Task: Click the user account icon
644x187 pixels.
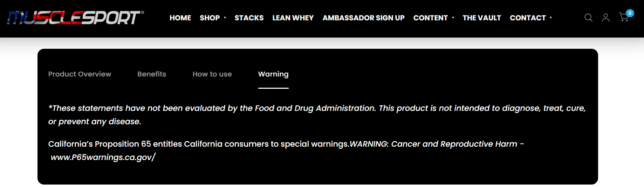Action: pyautogui.click(x=606, y=18)
